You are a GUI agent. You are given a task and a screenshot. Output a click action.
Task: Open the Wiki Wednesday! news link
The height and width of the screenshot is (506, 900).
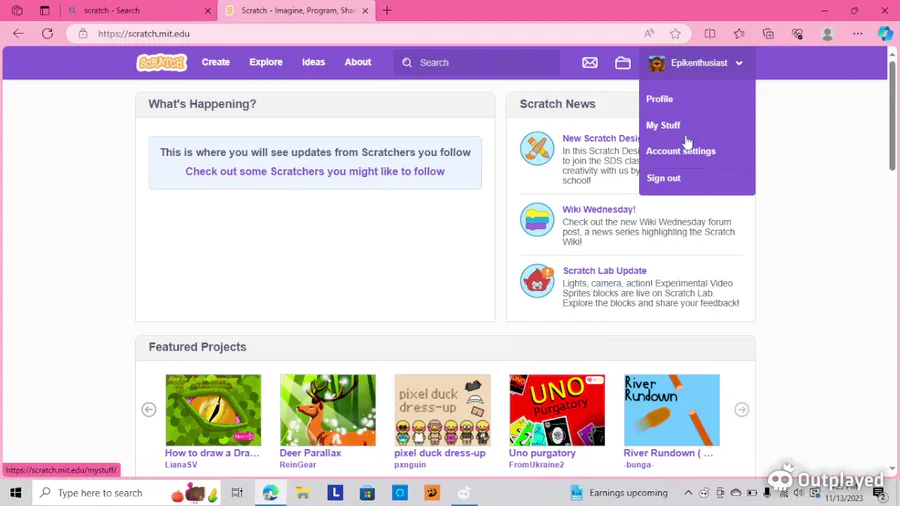coord(599,209)
